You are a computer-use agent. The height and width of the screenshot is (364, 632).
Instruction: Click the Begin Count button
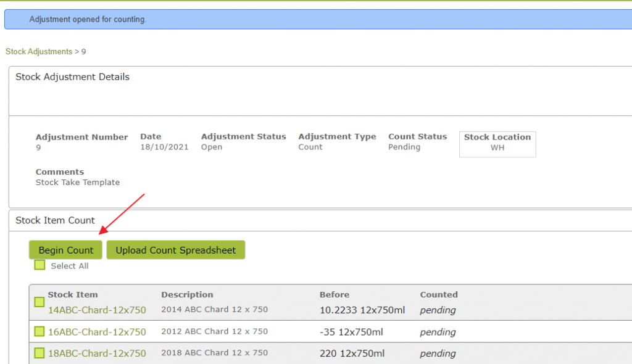[x=65, y=250]
